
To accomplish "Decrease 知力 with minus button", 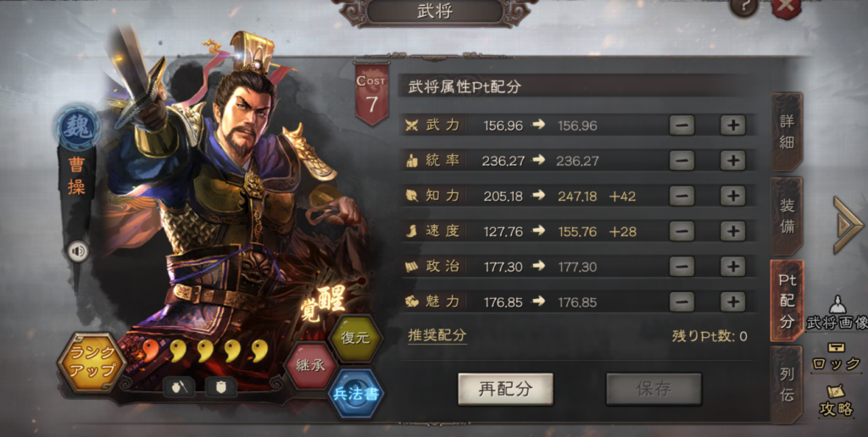I will [x=682, y=196].
